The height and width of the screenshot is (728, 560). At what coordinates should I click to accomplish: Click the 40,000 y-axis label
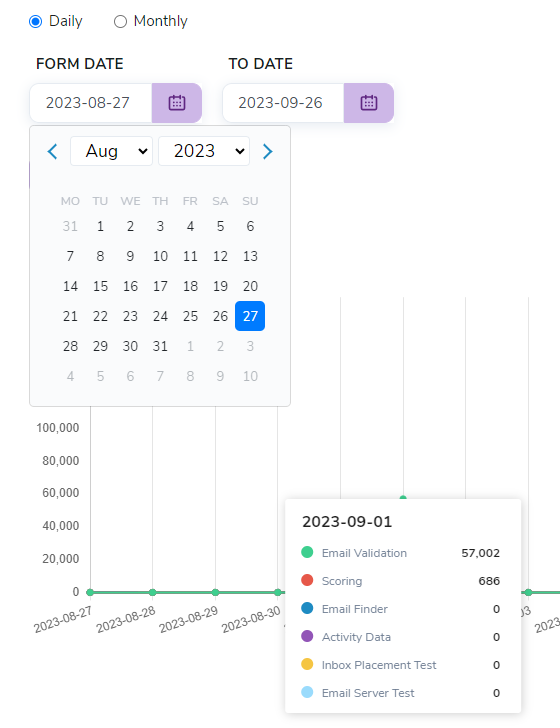coord(60,526)
